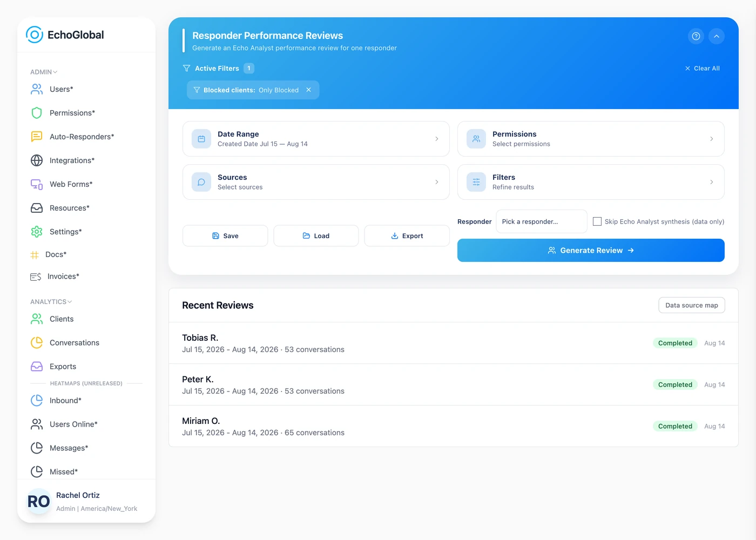
Task: Open Clients analytics icon
Action: (x=37, y=319)
